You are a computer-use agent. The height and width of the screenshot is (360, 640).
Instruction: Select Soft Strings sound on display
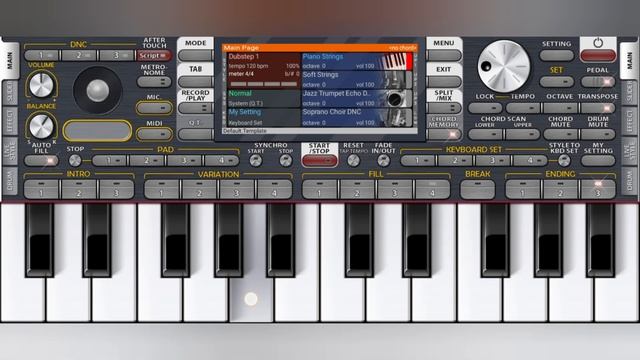coord(357,80)
